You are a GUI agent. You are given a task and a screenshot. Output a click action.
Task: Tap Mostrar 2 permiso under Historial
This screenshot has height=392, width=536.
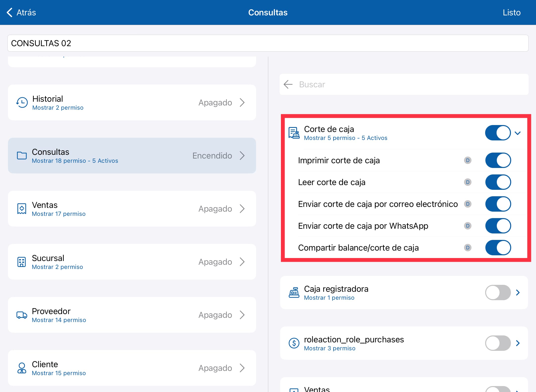pyautogui.click(x=58, y=108)
